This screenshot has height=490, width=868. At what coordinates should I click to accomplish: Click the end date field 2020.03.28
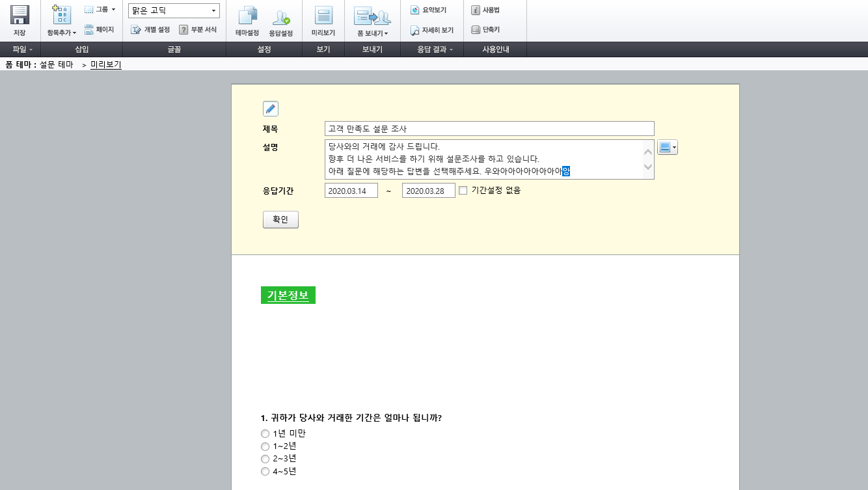coord(429,191)
